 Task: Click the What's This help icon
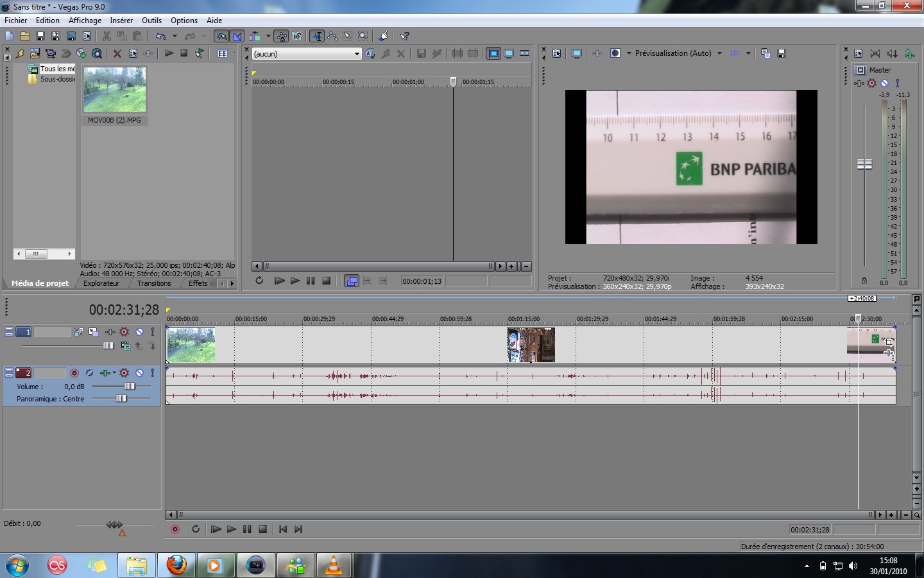(x=405, y=36)
